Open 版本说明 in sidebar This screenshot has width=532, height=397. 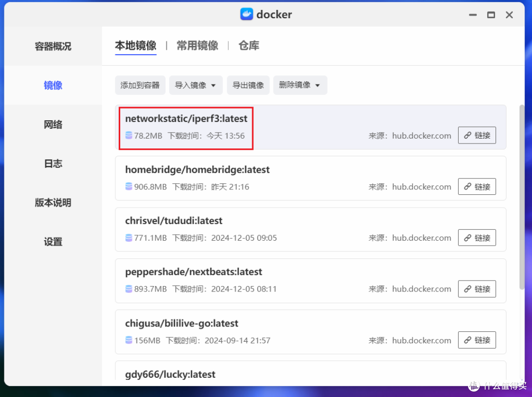pyautogui.click(x=53, y=203)
